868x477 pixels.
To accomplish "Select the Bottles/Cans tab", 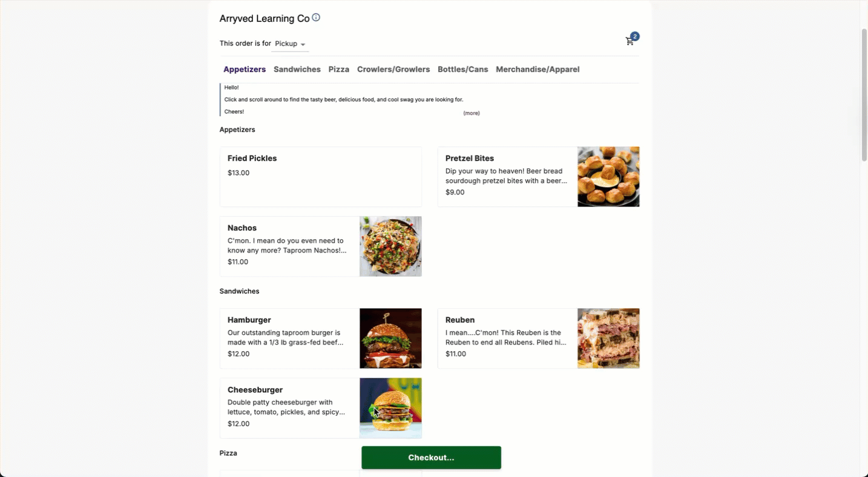I will click(463, 69).
